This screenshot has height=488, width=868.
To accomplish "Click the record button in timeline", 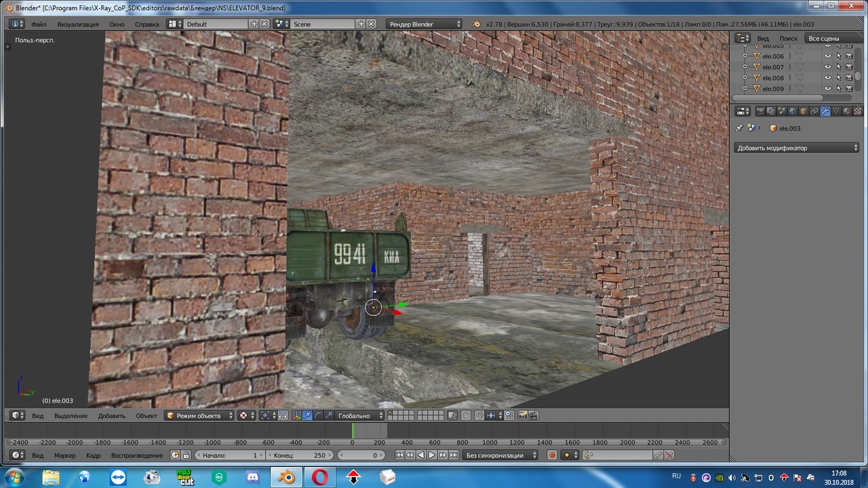I will (552, 455).
